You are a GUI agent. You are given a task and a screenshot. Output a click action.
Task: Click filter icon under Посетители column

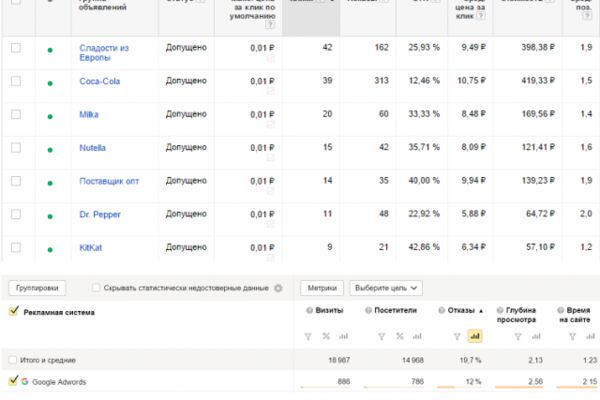click(x=382, y=336)
